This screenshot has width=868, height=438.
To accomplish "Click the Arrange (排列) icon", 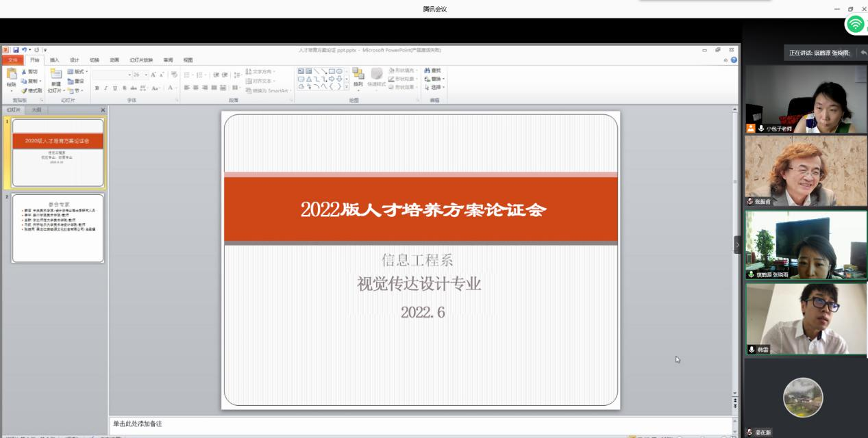I will click(x=358, y=75).
